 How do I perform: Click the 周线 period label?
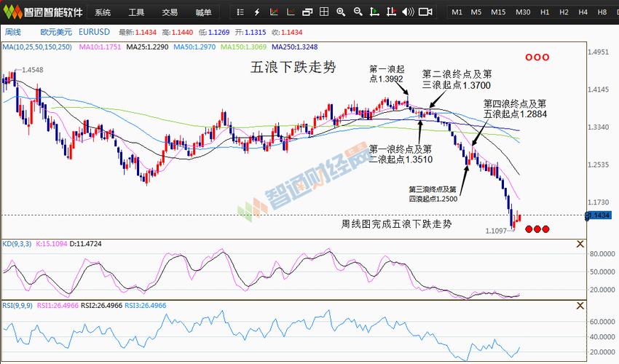tap(13, 32)
